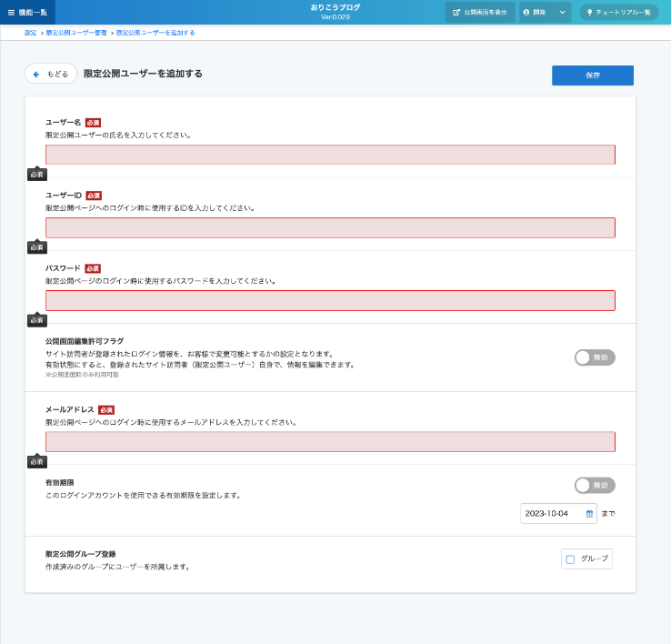Focus the パスワード input field
The image size is (671, 644).
[330, 300]
